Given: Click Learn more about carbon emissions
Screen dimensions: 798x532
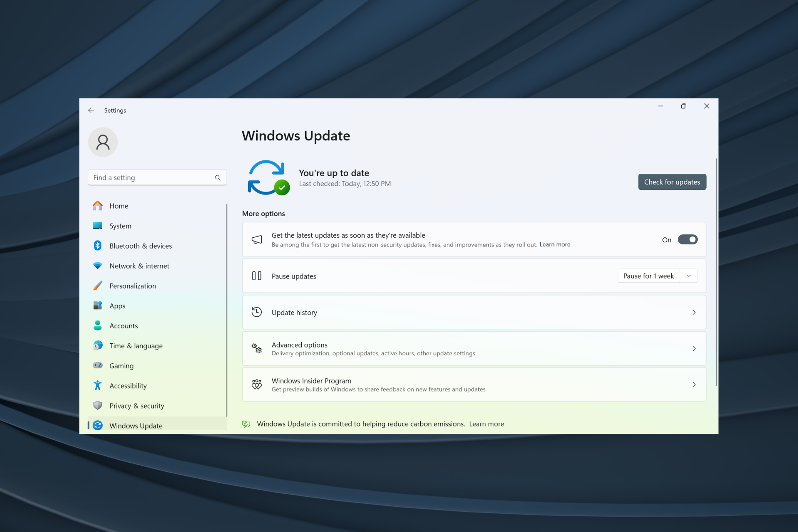Looking at the screenshot, I should pyautogui.click(x=486, y=424).
